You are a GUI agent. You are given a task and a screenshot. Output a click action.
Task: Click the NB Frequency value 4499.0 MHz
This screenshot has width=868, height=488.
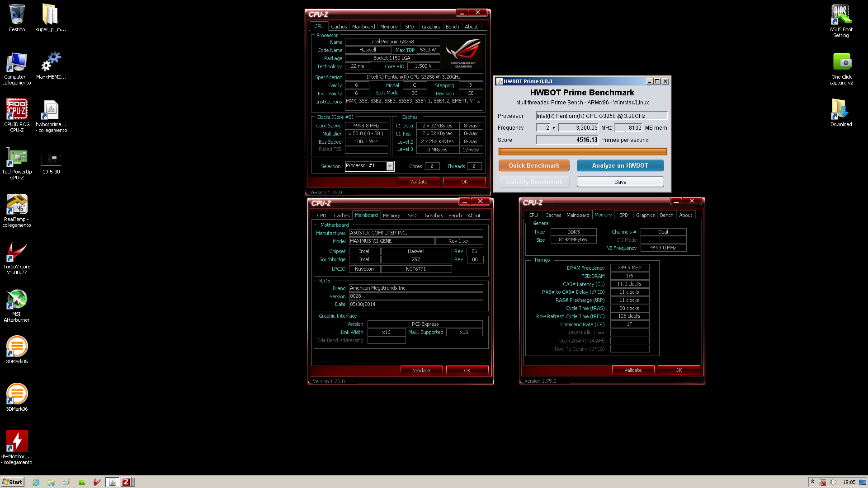(663, 248)
